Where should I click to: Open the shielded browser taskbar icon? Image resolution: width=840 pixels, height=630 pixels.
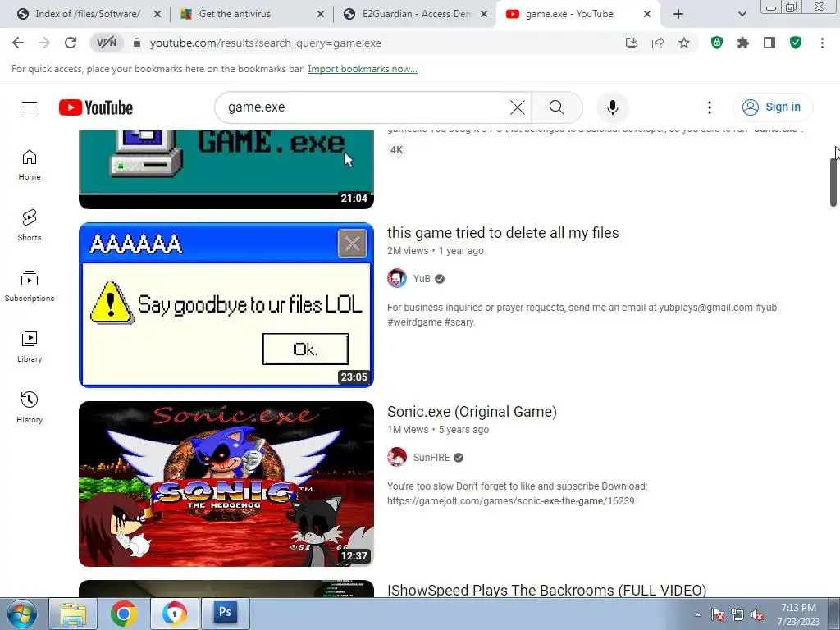(174, 614)
